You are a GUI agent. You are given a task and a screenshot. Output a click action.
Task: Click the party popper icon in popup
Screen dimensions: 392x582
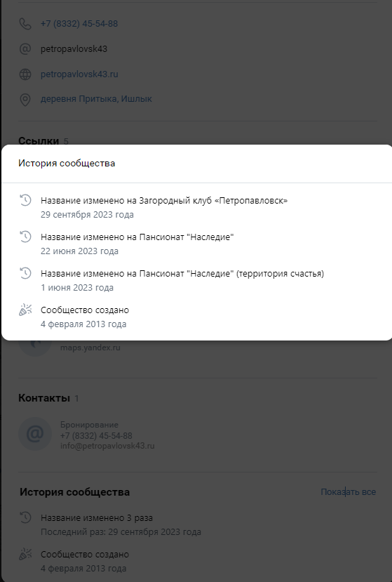tap(25, 310)
